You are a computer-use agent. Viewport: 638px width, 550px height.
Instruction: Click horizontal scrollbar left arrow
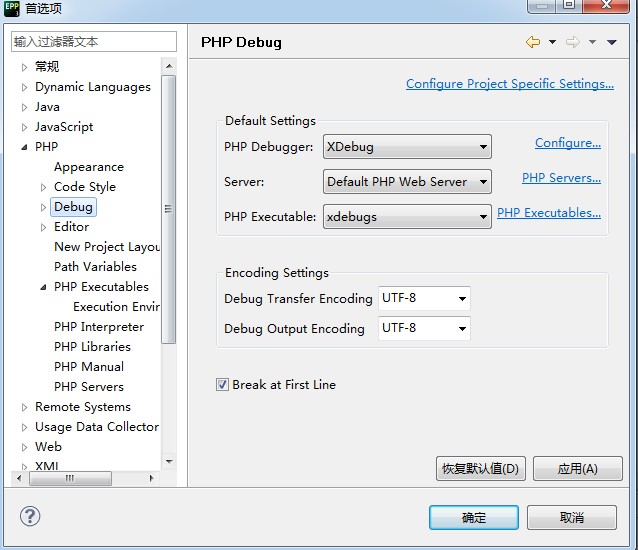(x=19, y=478)
